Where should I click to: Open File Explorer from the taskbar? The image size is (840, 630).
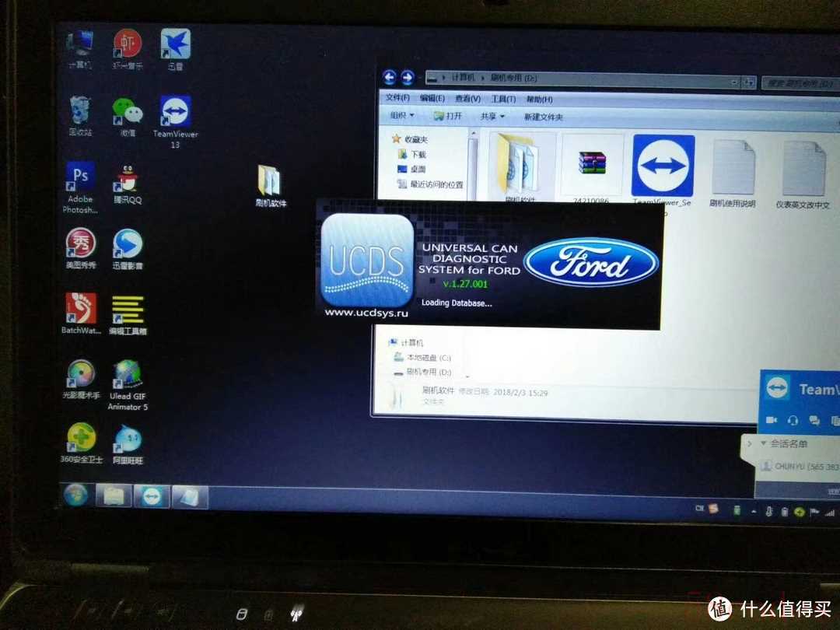pyautogui.click(x=113, y=496)
